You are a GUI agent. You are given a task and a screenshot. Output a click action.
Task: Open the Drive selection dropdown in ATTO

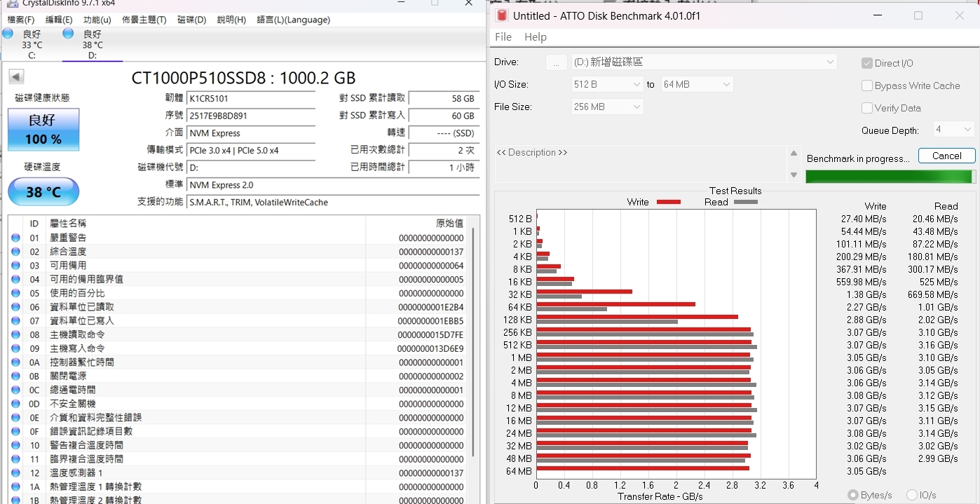[x=705, y=62]
